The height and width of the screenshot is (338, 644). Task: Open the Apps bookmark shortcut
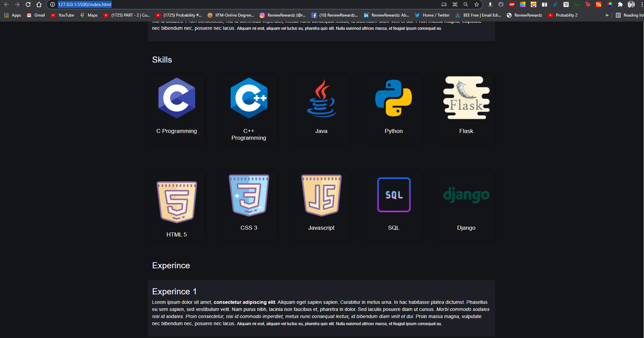13,15
